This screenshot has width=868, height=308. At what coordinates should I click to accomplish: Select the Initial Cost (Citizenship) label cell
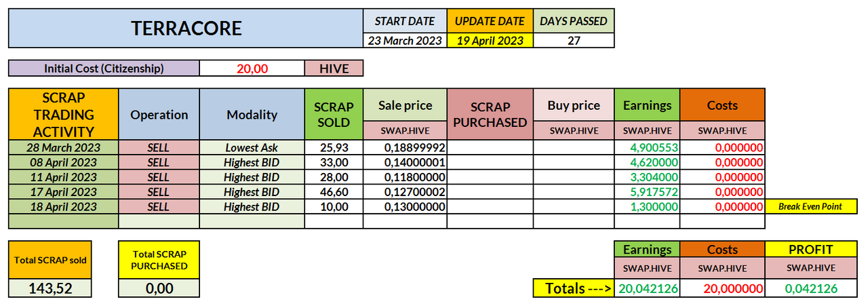tap(104, 68)
